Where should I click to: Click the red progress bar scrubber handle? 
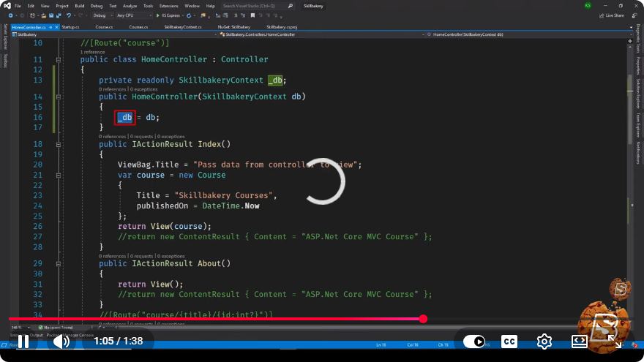click(x=424, y=319)
